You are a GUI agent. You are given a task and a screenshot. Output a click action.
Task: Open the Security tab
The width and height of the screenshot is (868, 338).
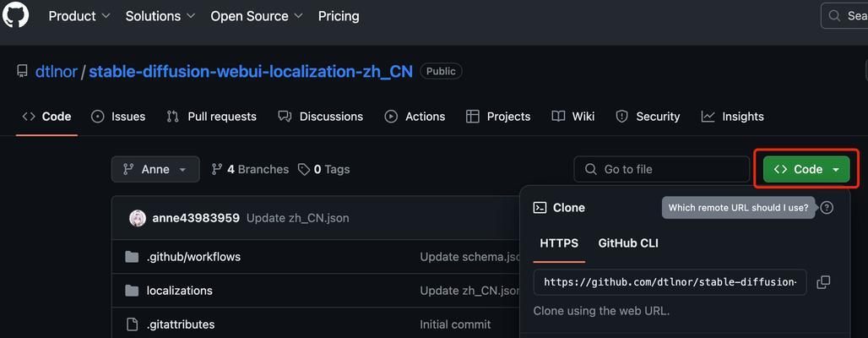click(648, 117)
